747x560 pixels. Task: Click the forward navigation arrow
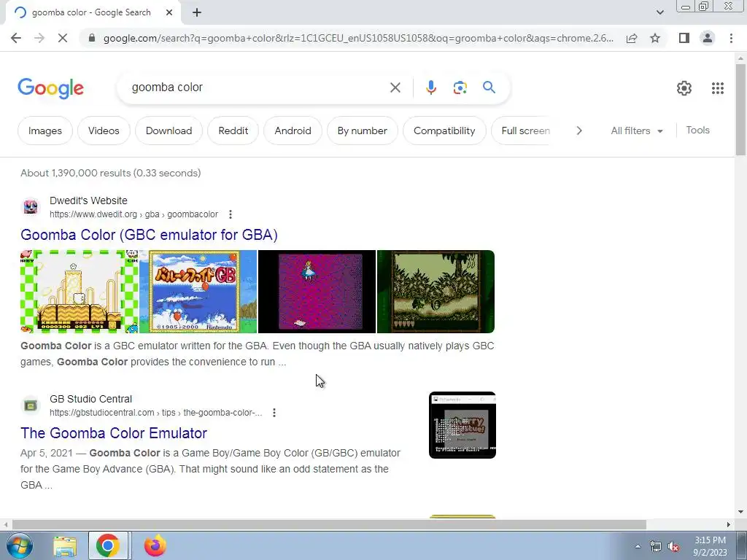coord(39,38)
